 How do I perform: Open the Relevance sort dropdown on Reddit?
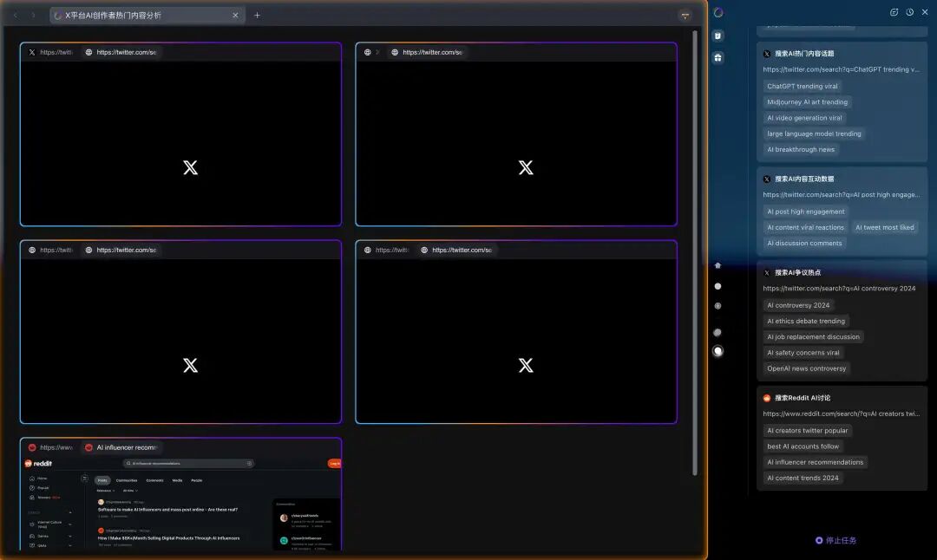coord(106,491)
